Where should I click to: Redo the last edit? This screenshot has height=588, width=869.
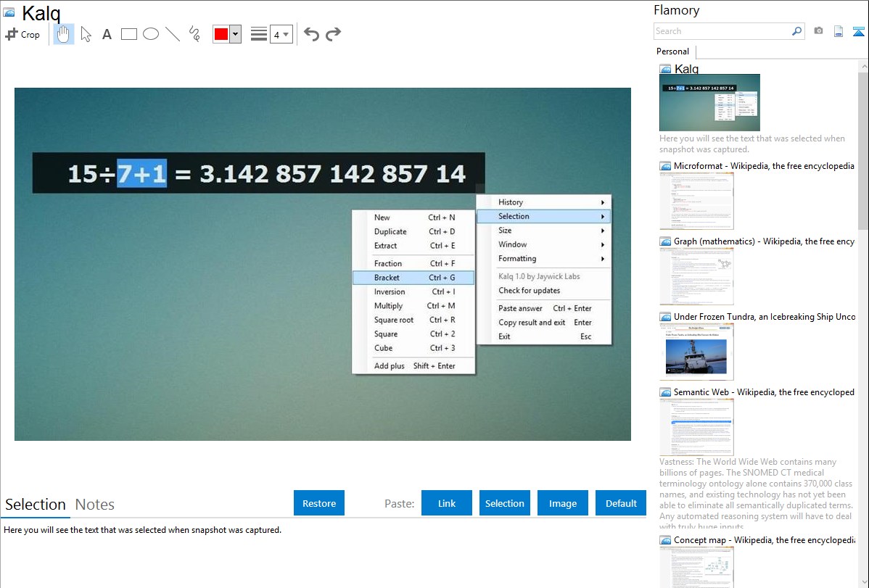[x=333, y=34]
